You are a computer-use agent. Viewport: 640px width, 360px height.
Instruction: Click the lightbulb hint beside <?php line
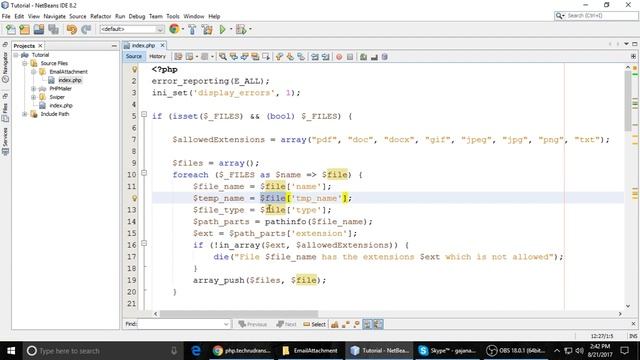(x=134, y=70)
